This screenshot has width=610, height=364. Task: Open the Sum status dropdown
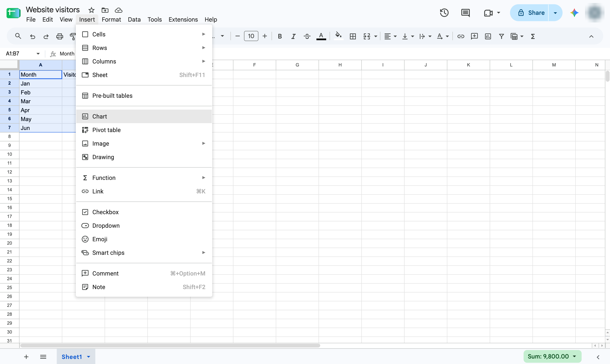point(574,356)
